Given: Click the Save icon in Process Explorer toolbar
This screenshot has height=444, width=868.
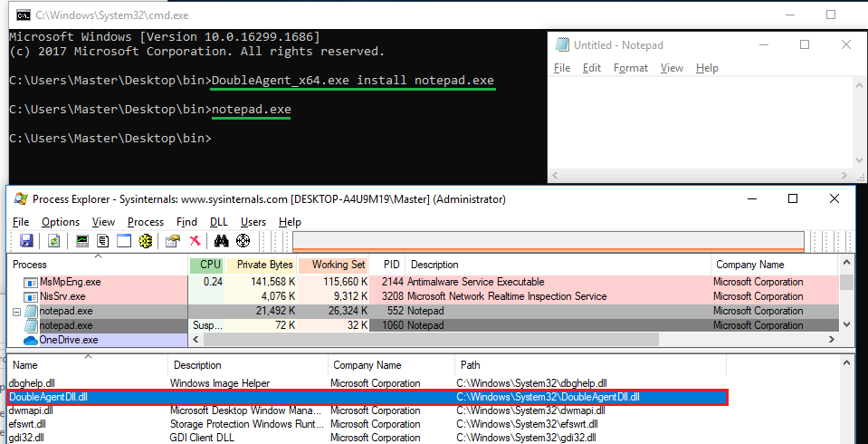Looking at the screenshot, I should 27,241.
